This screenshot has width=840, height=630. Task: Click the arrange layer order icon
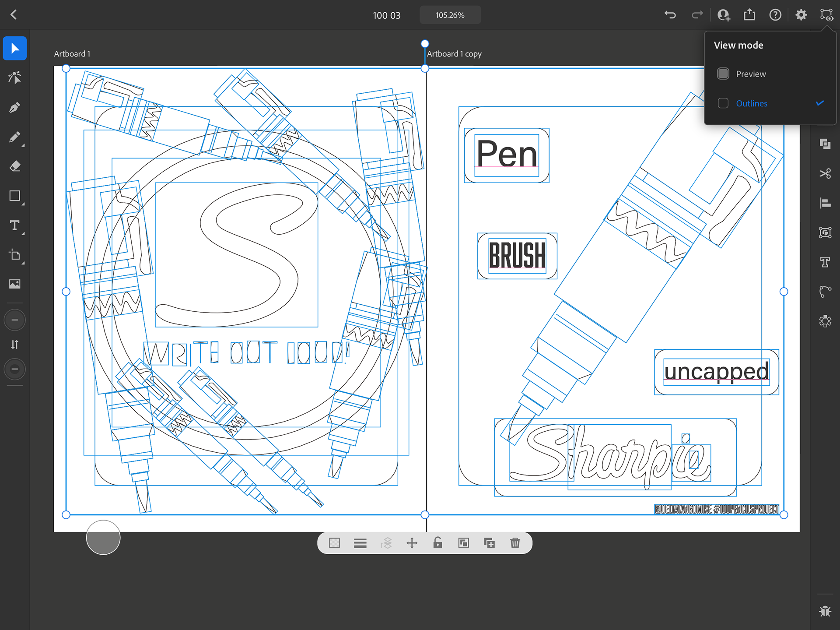point(386,543)
